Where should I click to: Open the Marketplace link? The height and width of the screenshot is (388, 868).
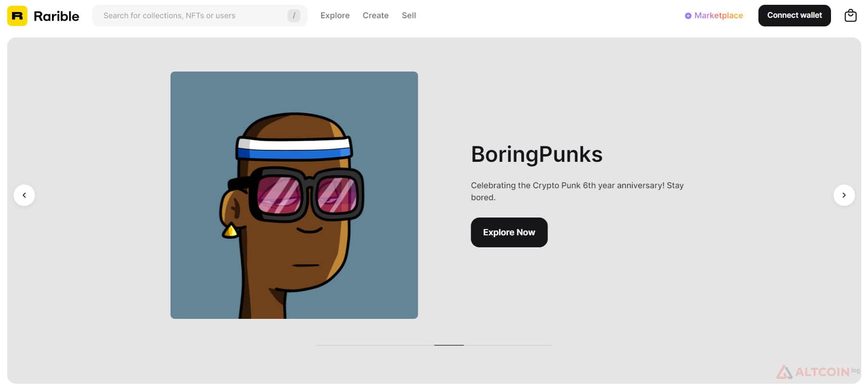point(719,15)
